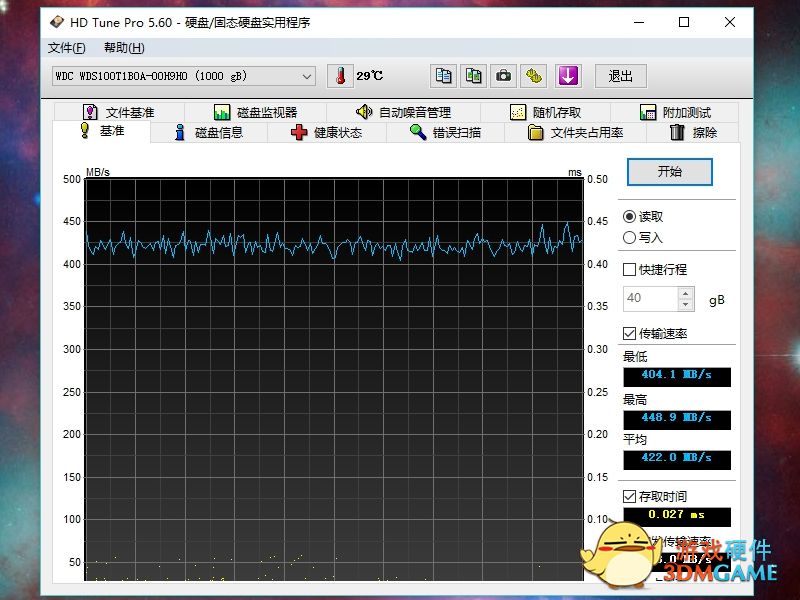Select the 写入 radio button
Screen dimensions: 800x600
pos(629,237)
